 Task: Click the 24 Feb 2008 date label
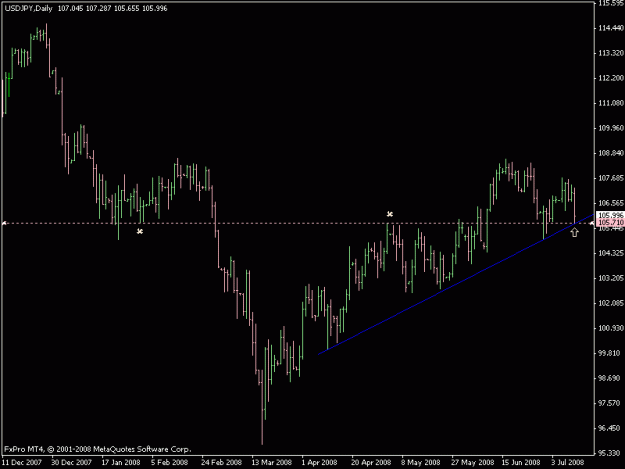point(221,463)
